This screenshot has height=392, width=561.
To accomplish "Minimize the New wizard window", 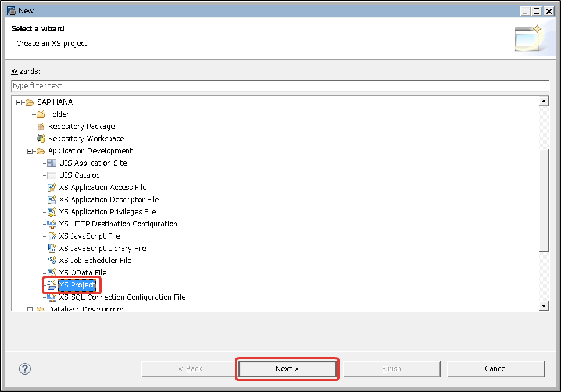I will [525, 11].
